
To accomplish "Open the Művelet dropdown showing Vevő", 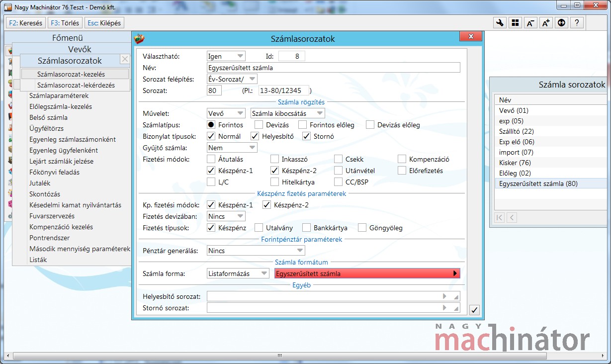I will [x=226, y=113].
